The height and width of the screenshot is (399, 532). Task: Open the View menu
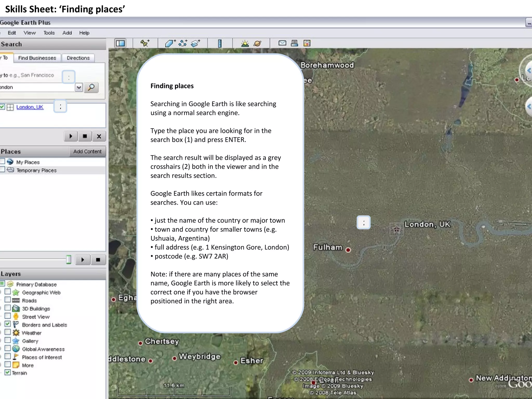(30, 33)
